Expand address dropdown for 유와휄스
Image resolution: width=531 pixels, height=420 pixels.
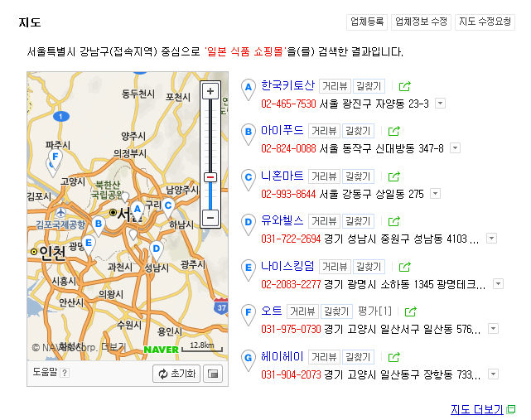pyautogui.click(x=491, y=239)
